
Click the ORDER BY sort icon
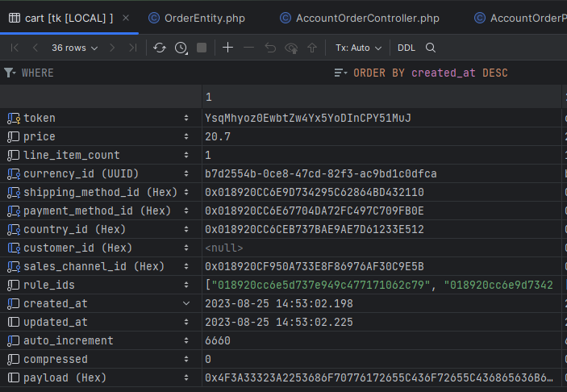pos(340,73)
